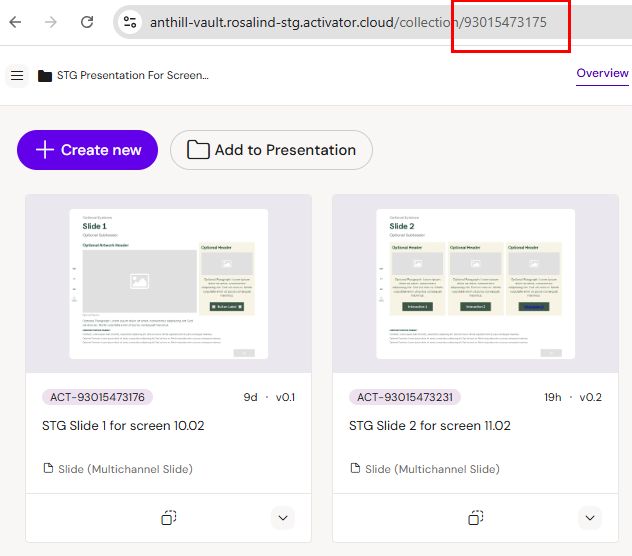Viewport: 632px width, 556px height.
Task: Open STG Slide 1 for screen 10.02 title
Action: tap(123, 426)
